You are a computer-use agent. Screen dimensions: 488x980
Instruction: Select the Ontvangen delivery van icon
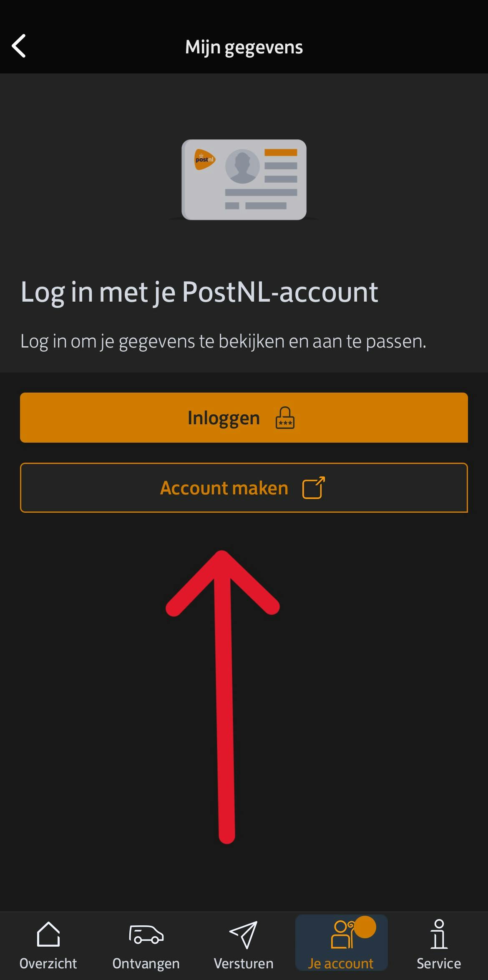click(146, 935)
